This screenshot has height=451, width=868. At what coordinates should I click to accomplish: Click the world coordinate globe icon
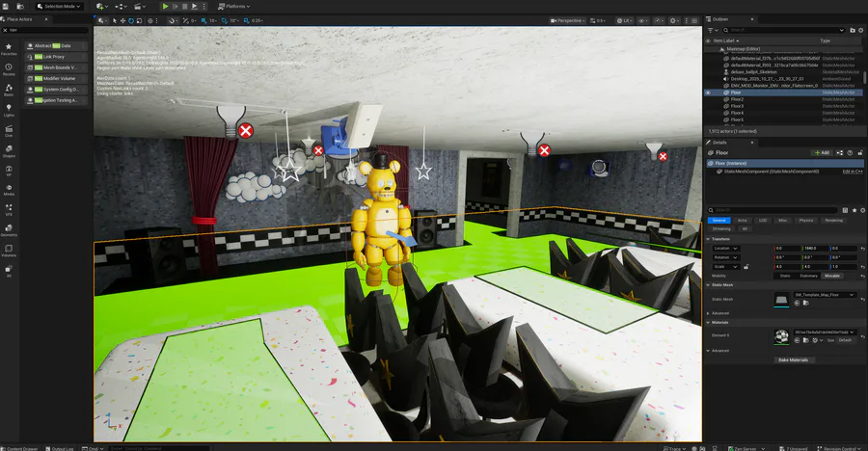[150, 20]
